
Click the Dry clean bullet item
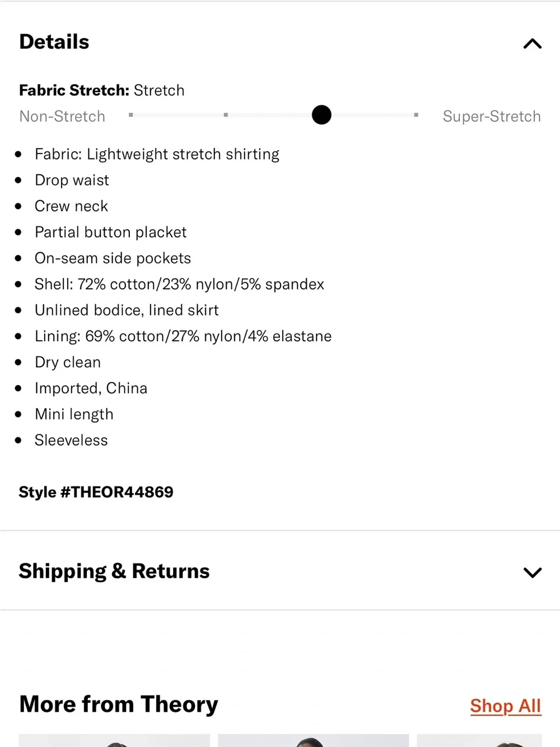pyautogui.click(x=68, y=362)
